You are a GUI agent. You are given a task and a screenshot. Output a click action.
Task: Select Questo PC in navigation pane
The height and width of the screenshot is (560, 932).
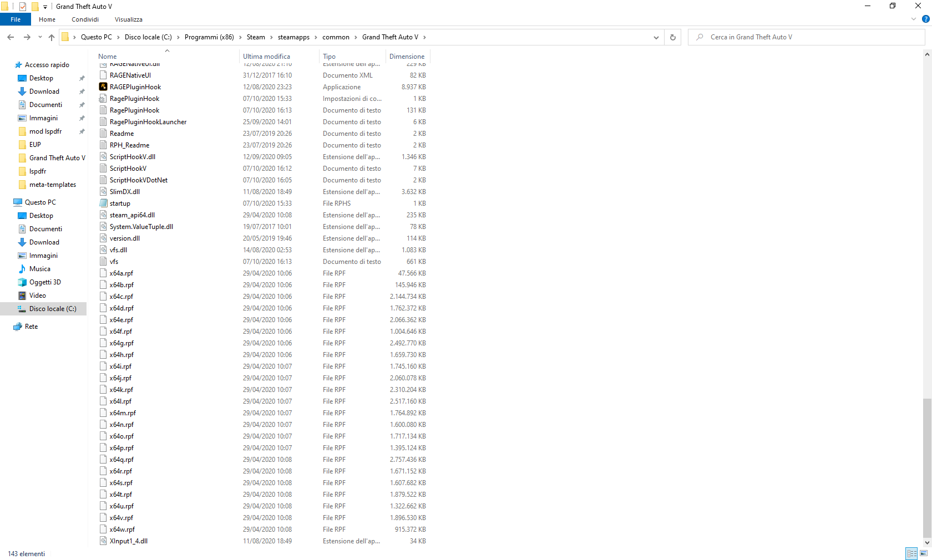click(x=34, y=202)
